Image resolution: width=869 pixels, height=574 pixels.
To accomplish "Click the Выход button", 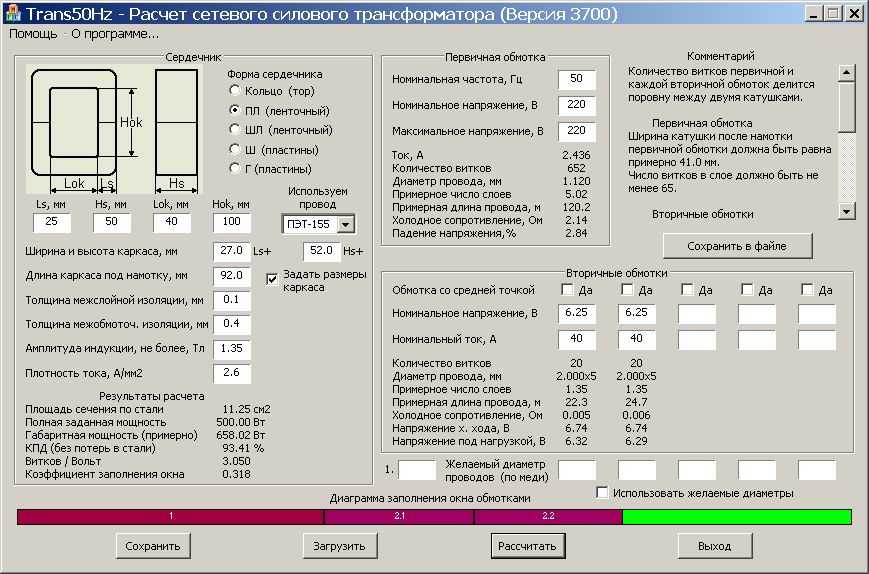I will [715, 546].
